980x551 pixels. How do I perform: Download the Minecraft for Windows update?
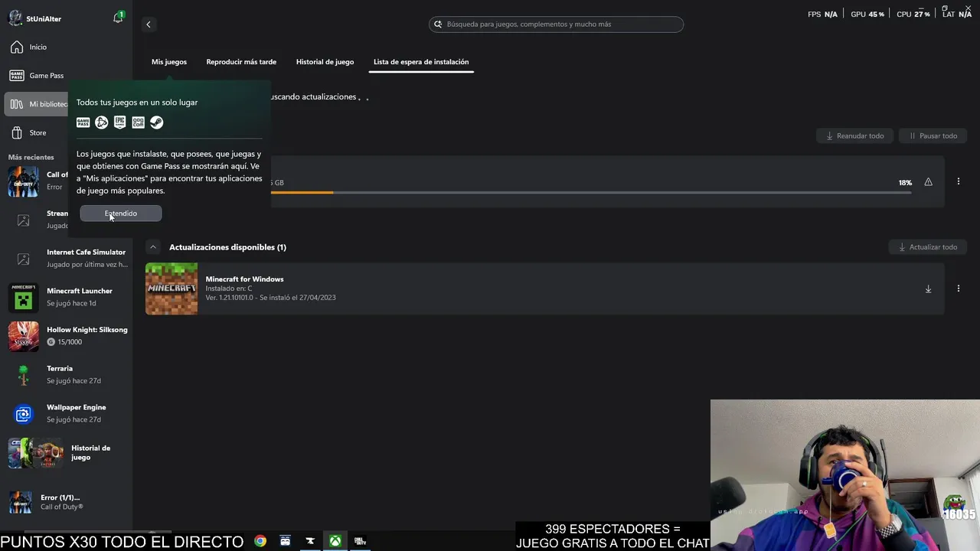928,289
